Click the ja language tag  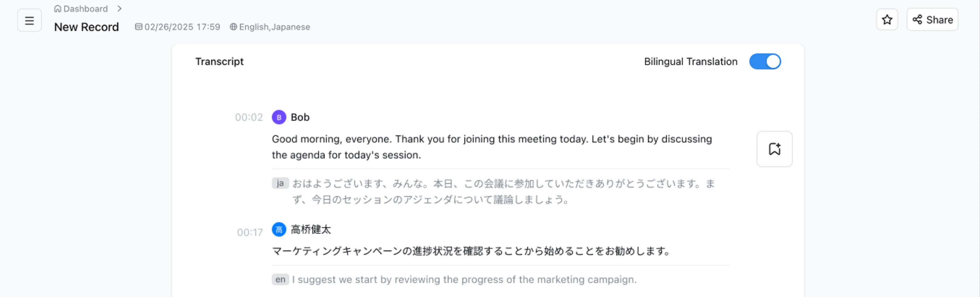point(280,183)
